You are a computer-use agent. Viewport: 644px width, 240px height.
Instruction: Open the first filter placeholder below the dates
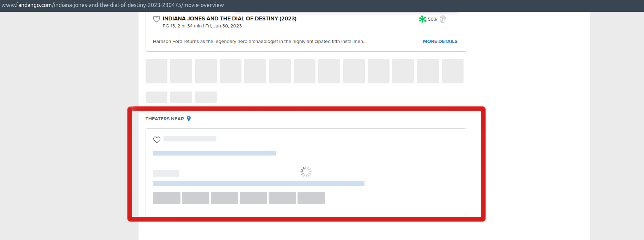pos(157,97)
